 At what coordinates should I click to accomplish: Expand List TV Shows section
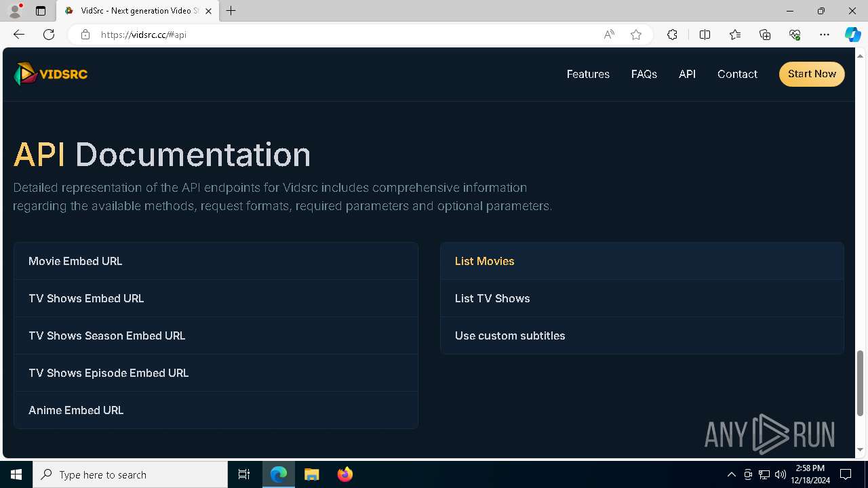click(642, 298)
